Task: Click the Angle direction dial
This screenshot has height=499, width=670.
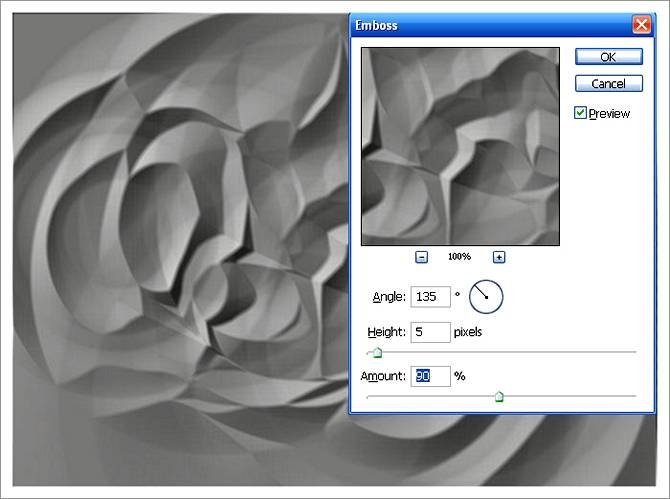Action: 486,296
